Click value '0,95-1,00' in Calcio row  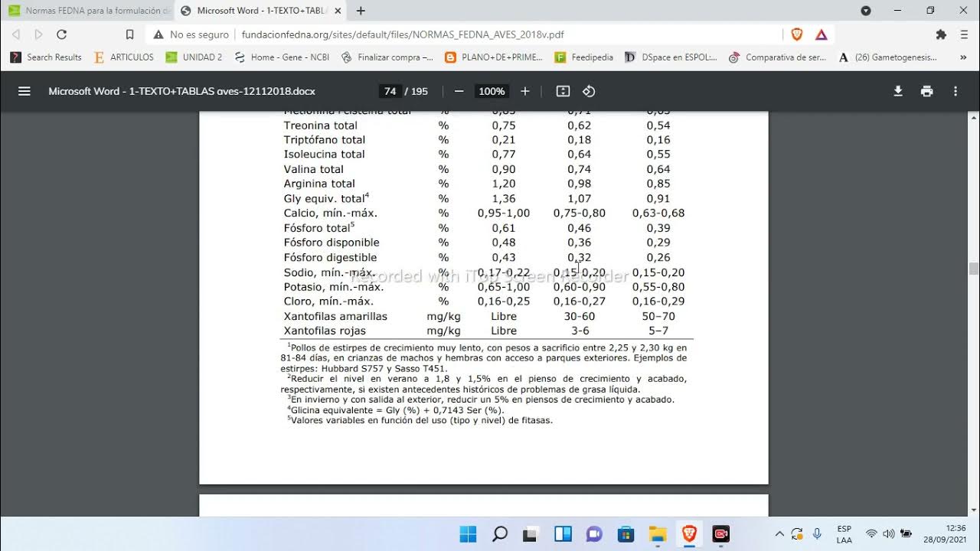(504, 214)
